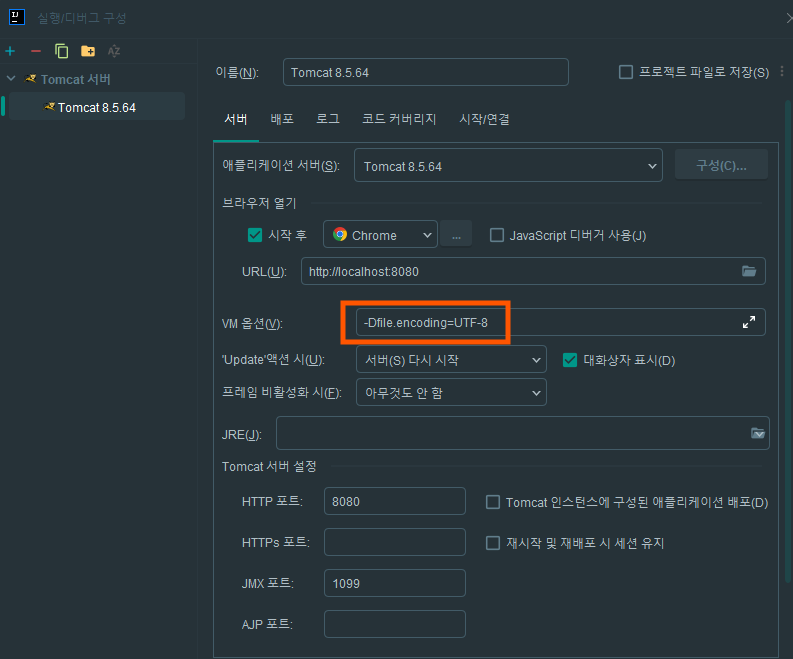Select Tomcat 8.5.64 in configuration tree
This screenshot has width=793, height=659.
97,107
